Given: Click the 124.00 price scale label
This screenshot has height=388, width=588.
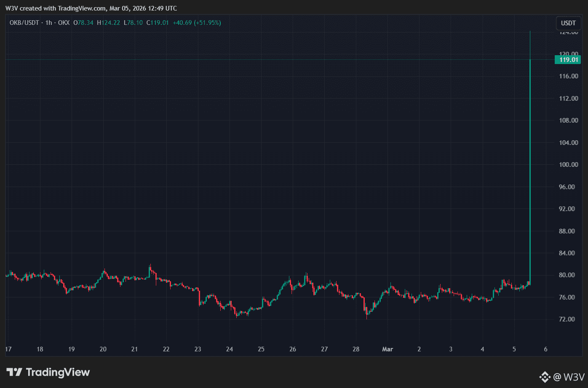Looking at the screenshot, I should [x=568, y=32].
